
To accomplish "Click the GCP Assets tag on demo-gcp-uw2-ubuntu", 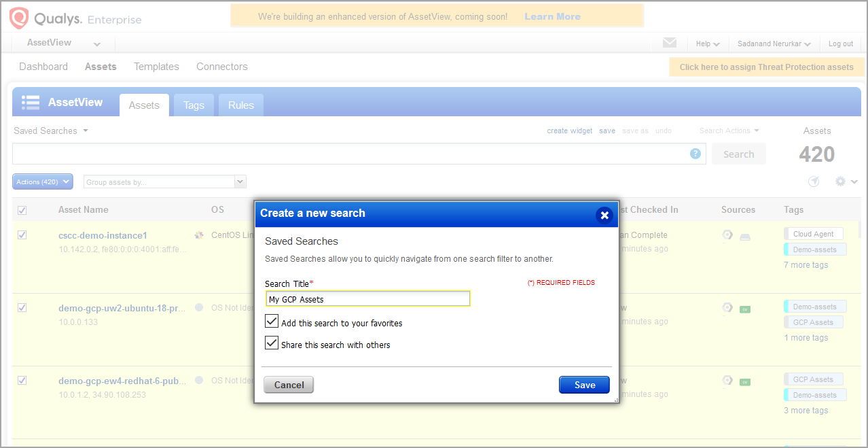I will (x=813, y=322).
